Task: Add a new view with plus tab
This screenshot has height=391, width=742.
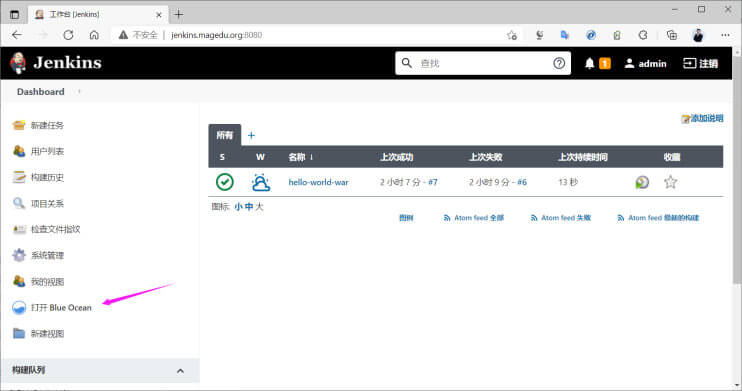Action: (x=251, y=135)
